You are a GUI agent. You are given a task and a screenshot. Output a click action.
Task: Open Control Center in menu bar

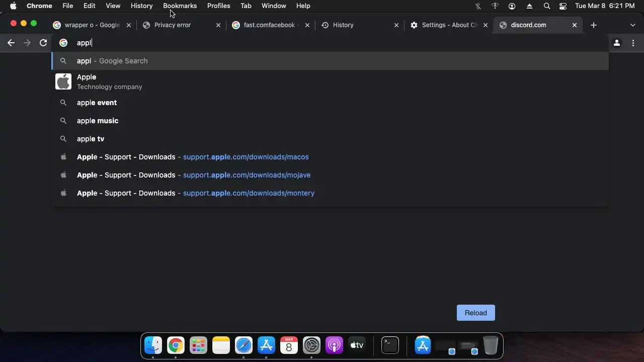(563, 6)
